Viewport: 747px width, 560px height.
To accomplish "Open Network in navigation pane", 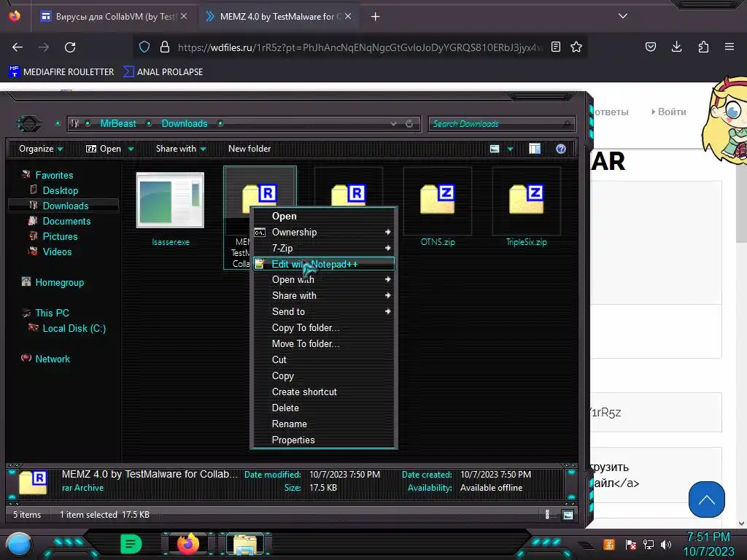I will tap(53, 359).
